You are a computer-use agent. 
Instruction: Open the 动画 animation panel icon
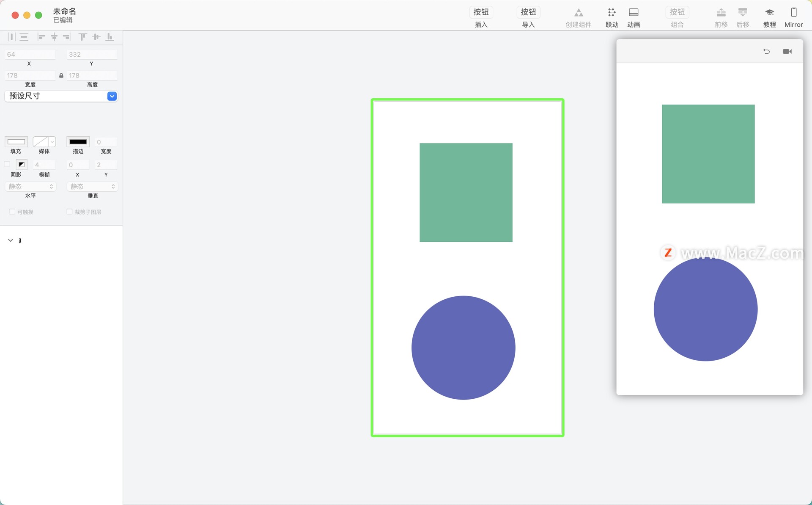click(633, 13)
